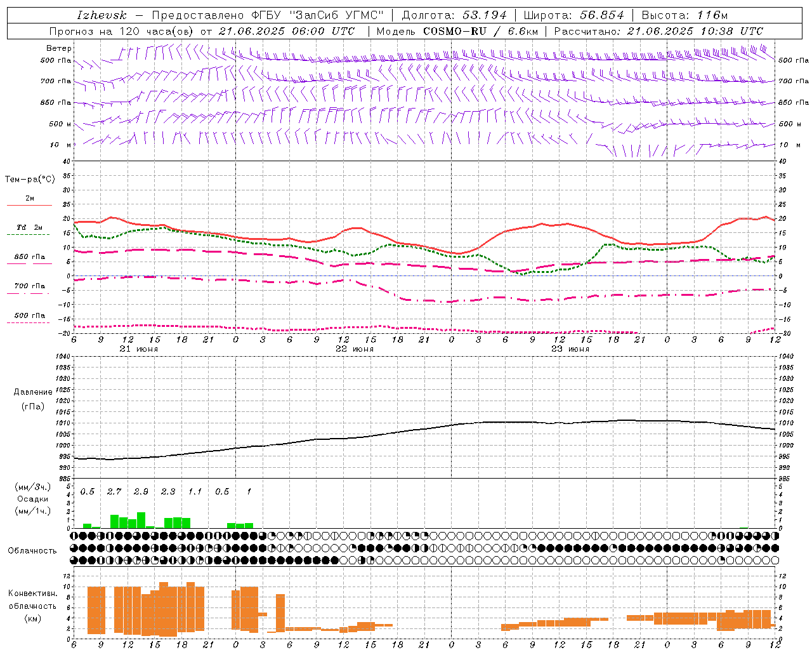Click the 'Конвективн.' convective cloud label
This screenshot has height=650, width=812.
32,594
